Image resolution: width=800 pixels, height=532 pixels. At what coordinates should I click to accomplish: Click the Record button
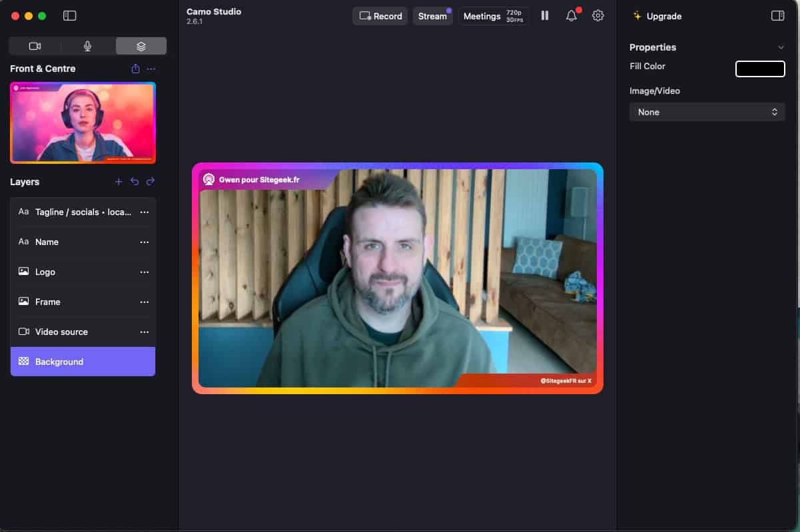click(380, 16)
